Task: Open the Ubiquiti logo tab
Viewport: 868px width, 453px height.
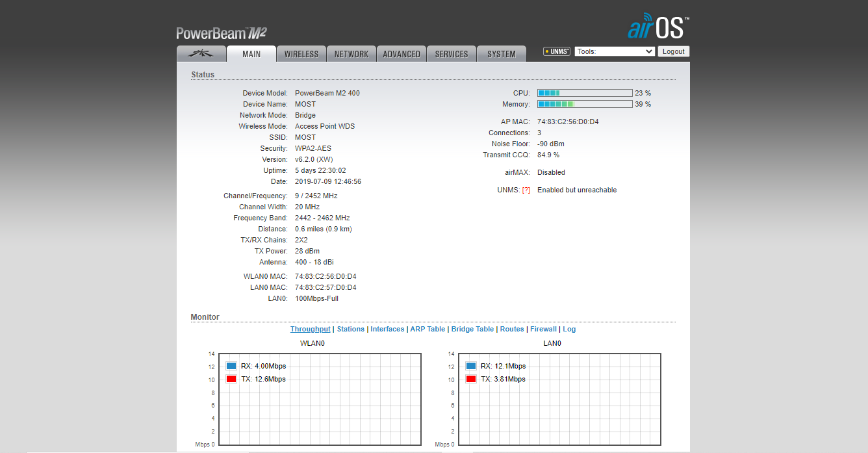Action: [201, 54]
